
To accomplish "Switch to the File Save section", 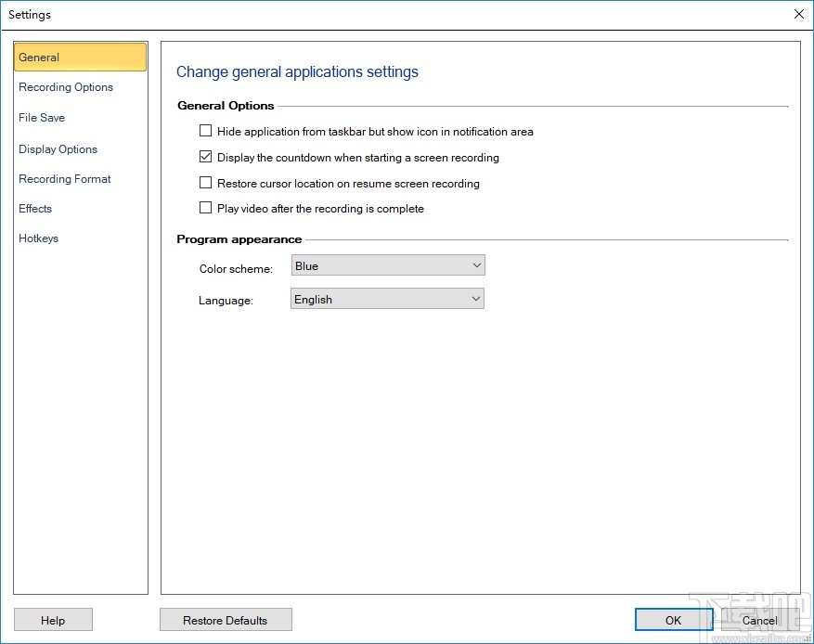I will [41, 118].
